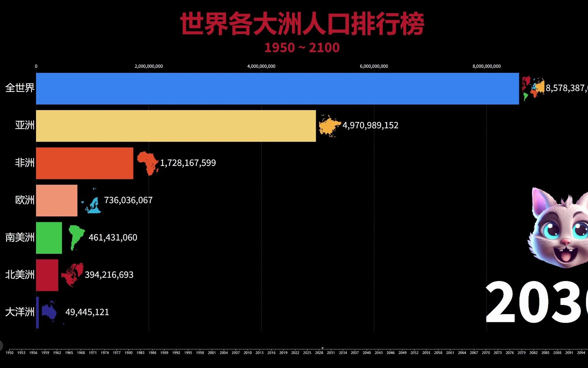Click the 6,000,000,000 axis label
Viewport: 588px width, 368px height.
374,66
